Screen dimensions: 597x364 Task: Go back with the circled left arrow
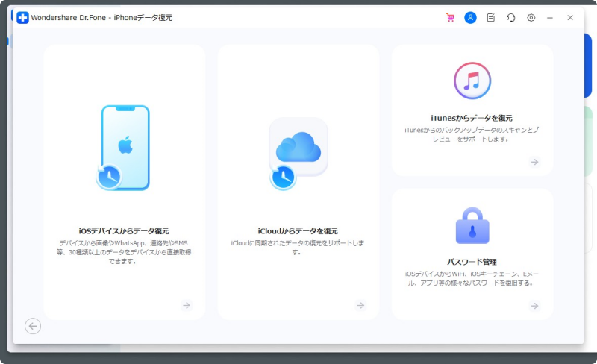point(33,326)
